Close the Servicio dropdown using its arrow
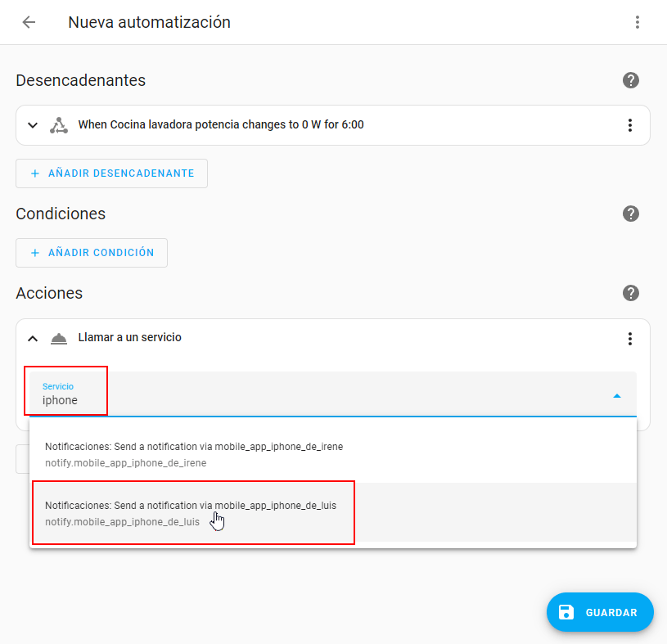667x644 pixels. pyautogui.click(x=617, y=395)
